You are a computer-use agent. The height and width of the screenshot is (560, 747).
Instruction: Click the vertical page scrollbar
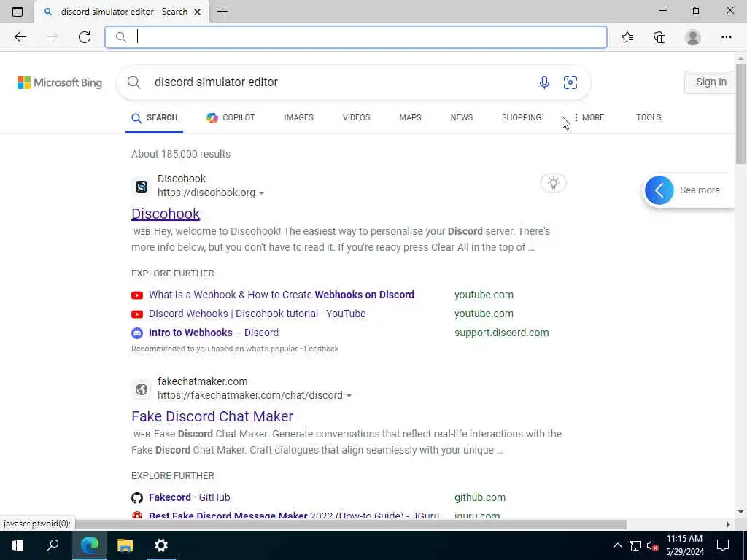click(x=740, y=114)
